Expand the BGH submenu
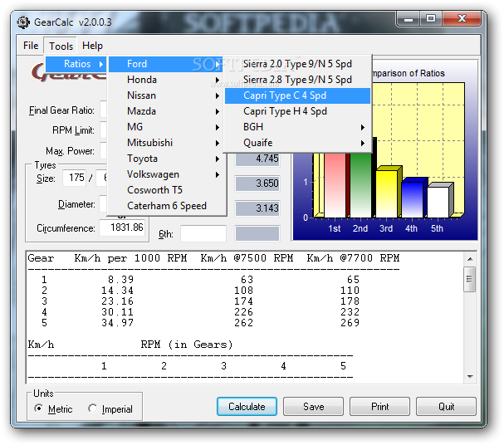Viewport: 504px width, 445px height. tap(297, 127)
